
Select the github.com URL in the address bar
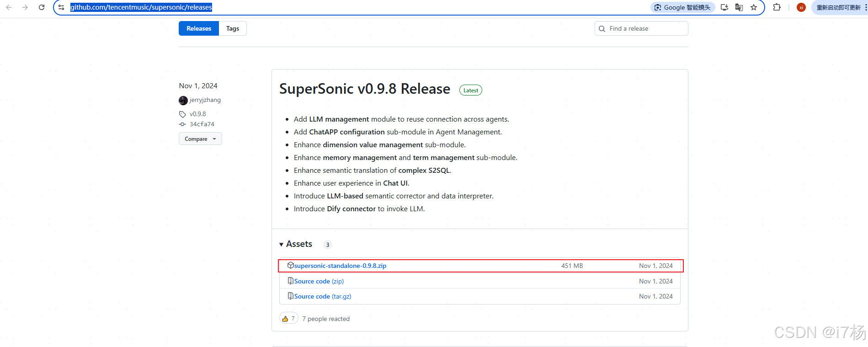tap(141, 7)
